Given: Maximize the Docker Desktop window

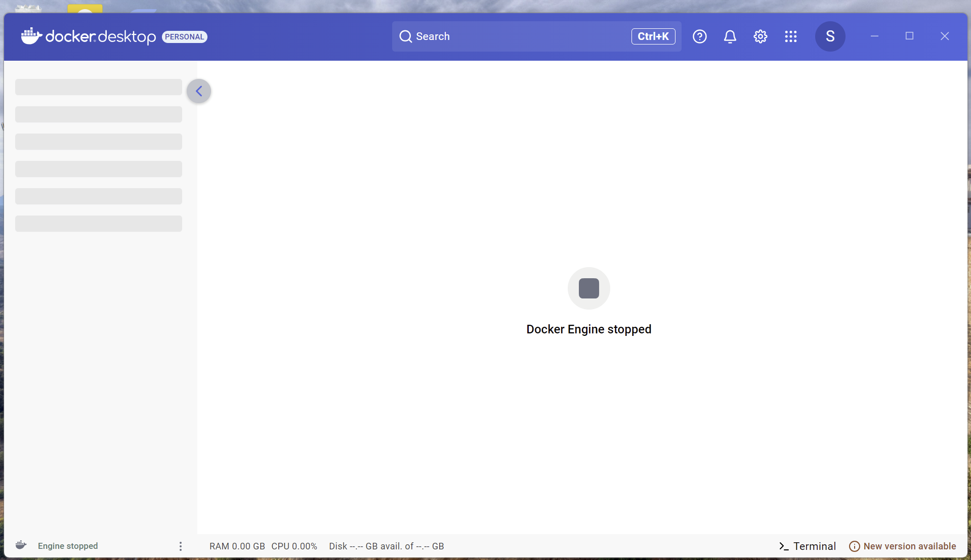Looking at the screenshot, I should tap(909, 36).
